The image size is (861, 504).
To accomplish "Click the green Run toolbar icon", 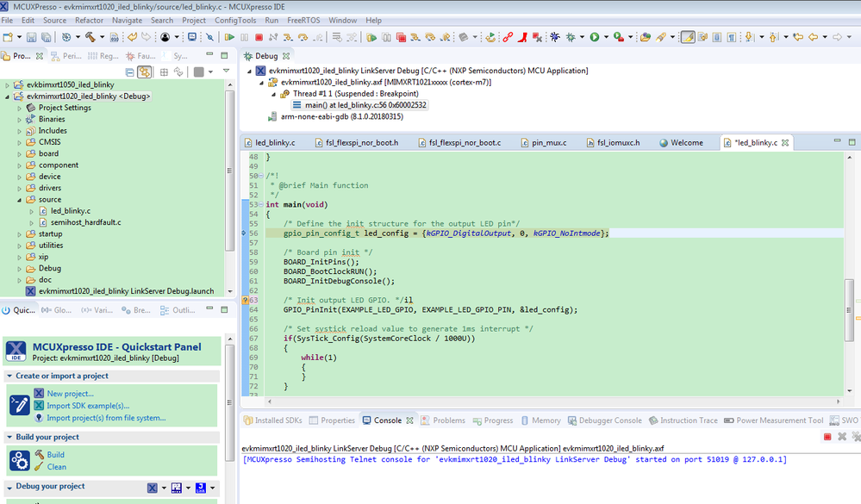I will (x=595, y=37).
